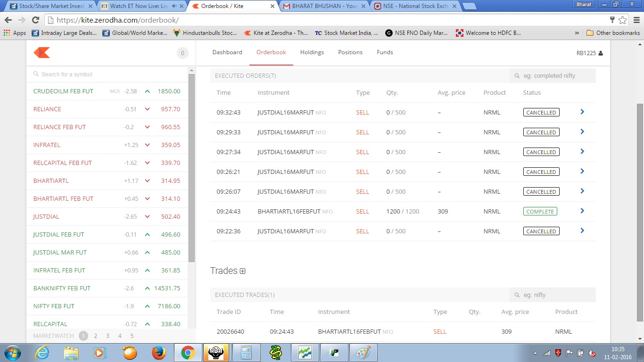Open details arrow for 09:26:07 order
644x362 pixels.
point(582,191)
